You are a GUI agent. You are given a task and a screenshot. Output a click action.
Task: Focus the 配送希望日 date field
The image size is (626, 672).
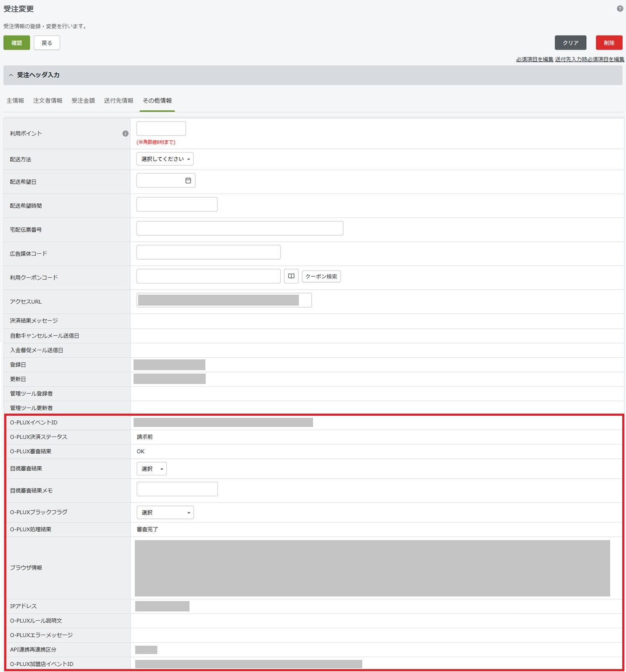tap(166, 180)
